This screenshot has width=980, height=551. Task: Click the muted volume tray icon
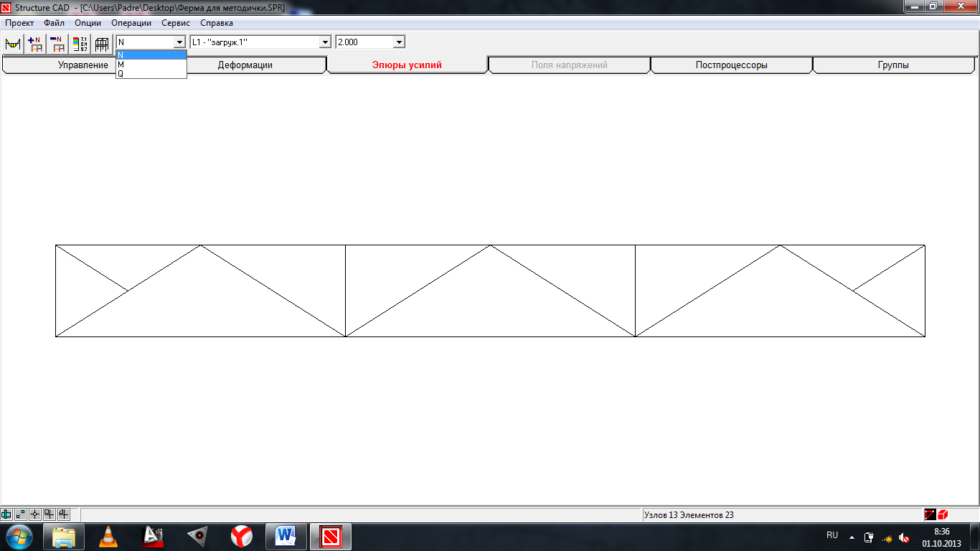[x=905, y=537]
